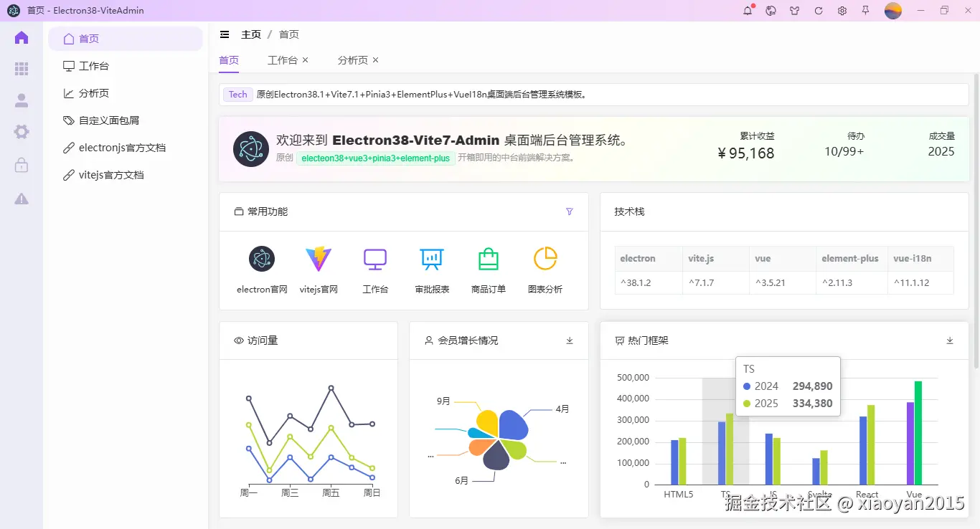Open the settings gear in the left sidebar

21,131
